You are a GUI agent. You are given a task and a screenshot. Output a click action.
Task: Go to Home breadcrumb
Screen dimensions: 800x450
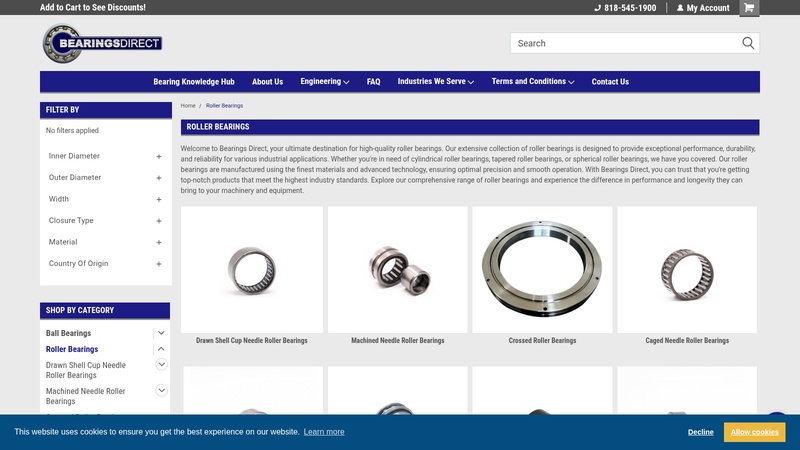(188, 106)
